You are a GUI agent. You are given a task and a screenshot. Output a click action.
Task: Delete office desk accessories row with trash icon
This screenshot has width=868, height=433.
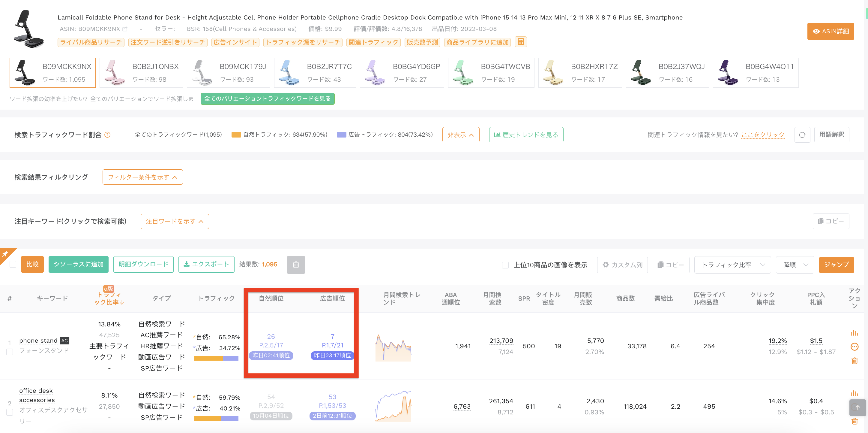point(854,421)
